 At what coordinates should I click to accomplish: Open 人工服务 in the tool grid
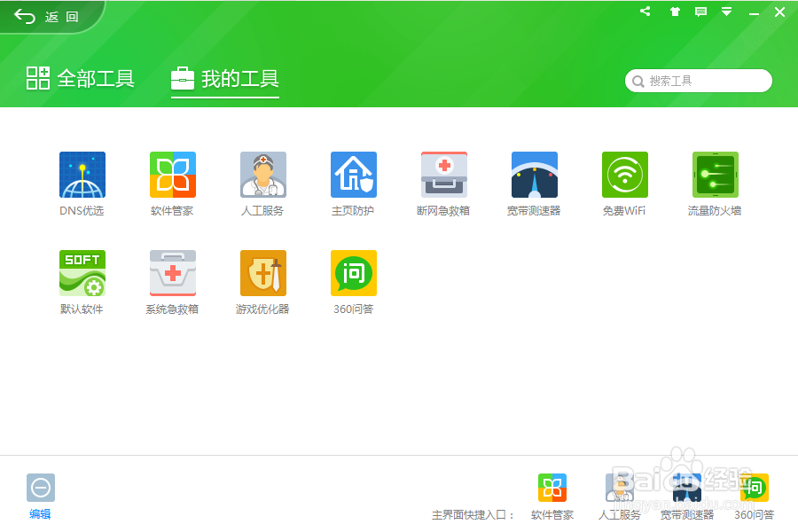263,175
